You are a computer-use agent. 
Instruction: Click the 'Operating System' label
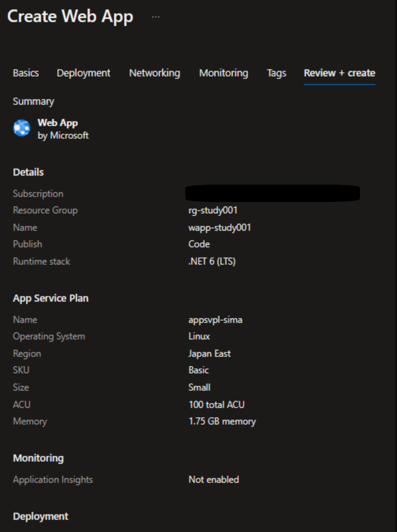tap(49, 336)
